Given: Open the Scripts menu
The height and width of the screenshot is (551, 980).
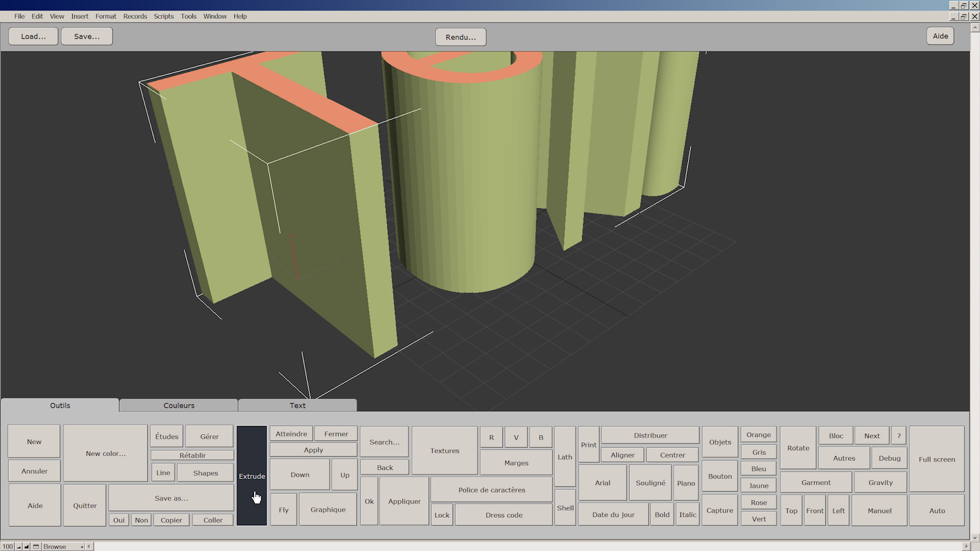Looking at the screenshot, I should [x=164, y=16].
